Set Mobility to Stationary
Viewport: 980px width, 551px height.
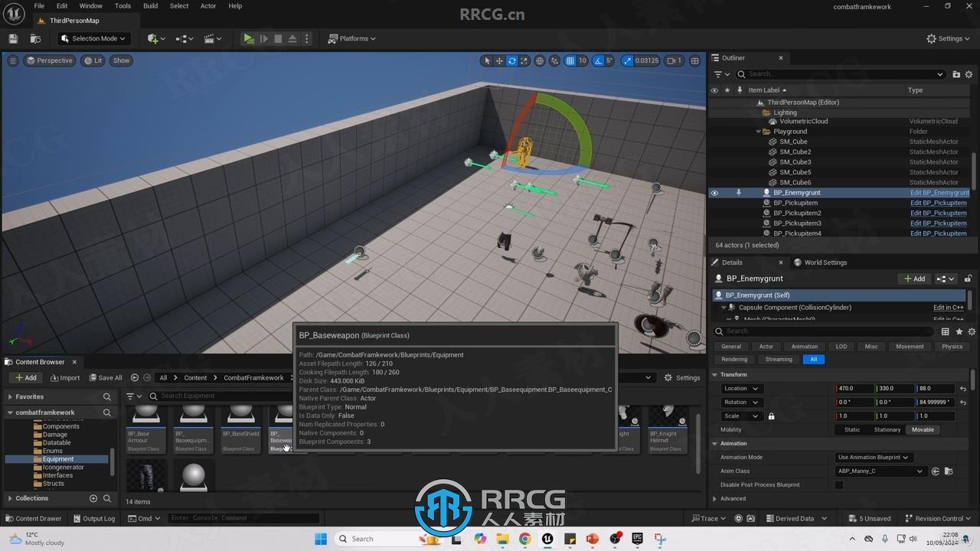(887, 430)
